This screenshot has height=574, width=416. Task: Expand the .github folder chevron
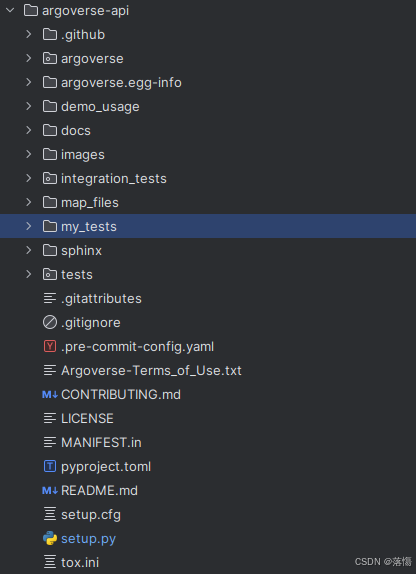[29, 34]
